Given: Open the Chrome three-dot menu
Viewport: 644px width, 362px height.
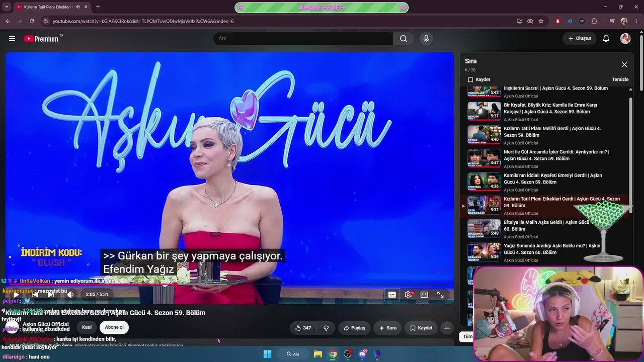Looking at the screenshot, I should pos(636,21).
